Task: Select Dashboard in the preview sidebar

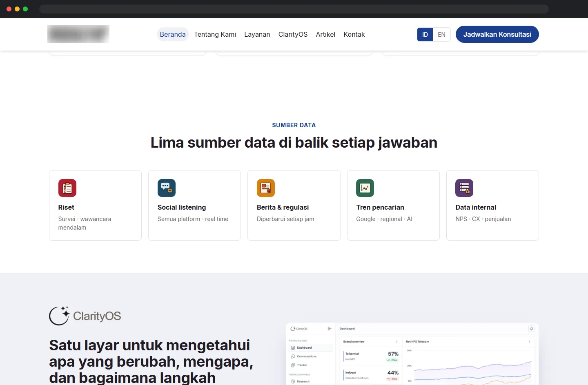Action: (x=311, y=348)
